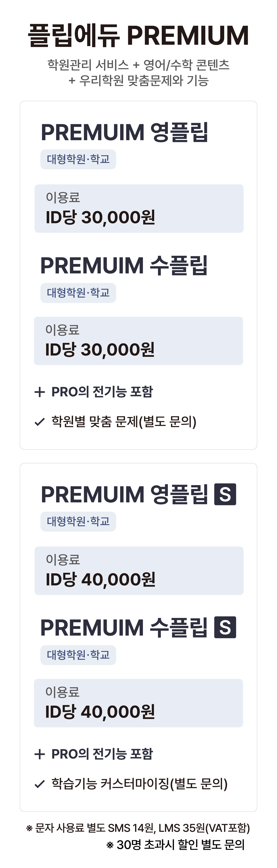Click the checkmark next to 학원별 맞춤 문제
Viewport: 277px width, 868px height.
pyautogui.click(x=40, y=422)
